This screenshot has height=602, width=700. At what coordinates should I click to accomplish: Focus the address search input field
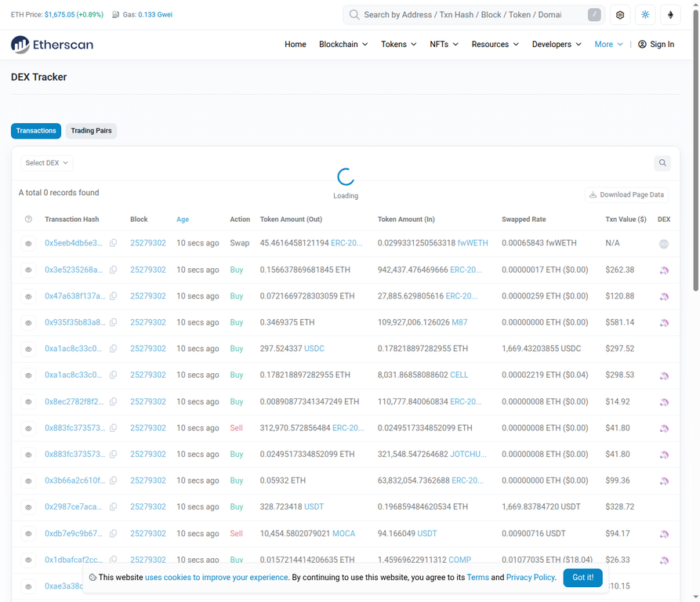pyautogui.click(x=473, y=15)
